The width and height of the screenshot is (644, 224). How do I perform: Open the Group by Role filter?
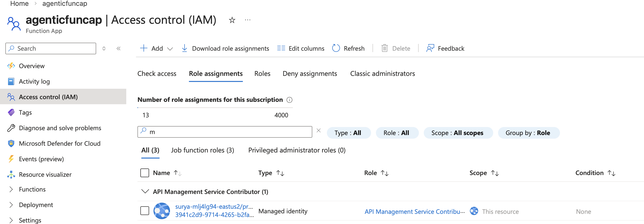pyautogui.click(x=528, y=133)
